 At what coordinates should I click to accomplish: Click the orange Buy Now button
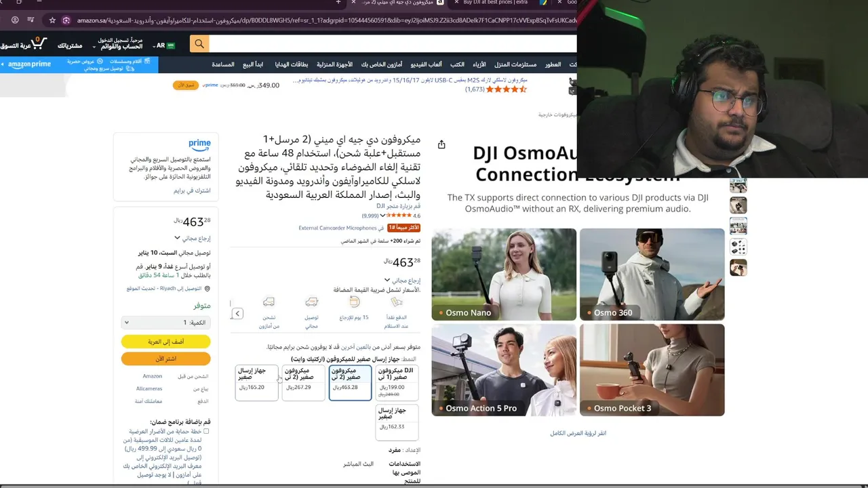[x=166, y=359]
